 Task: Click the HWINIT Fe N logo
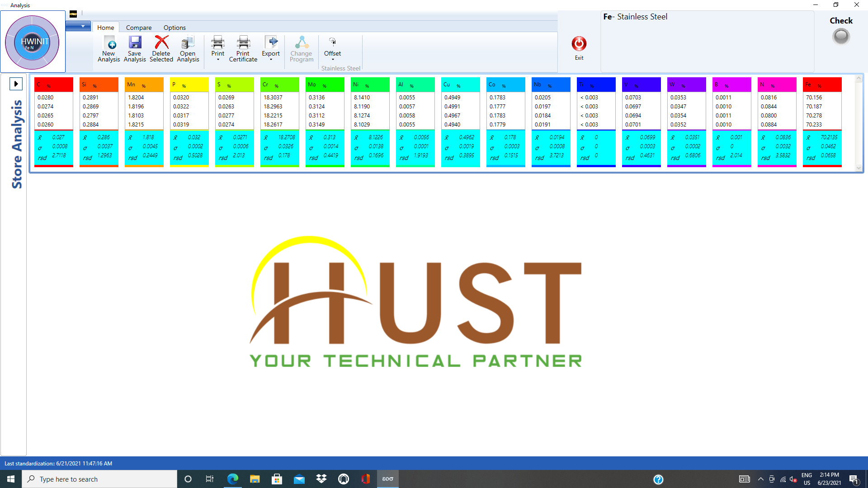pyautogui.click(x=32, y=42)
